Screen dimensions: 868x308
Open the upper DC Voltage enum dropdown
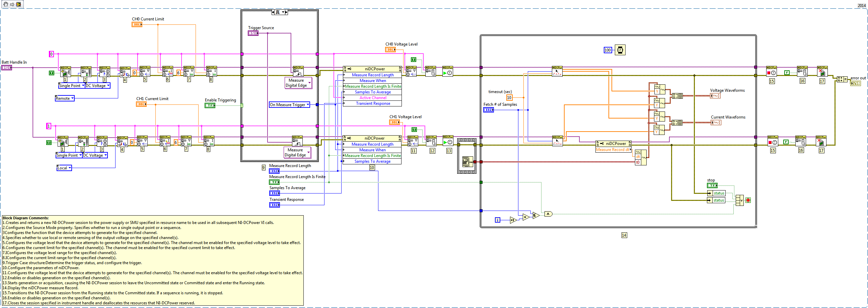click(x=98, y=86)
